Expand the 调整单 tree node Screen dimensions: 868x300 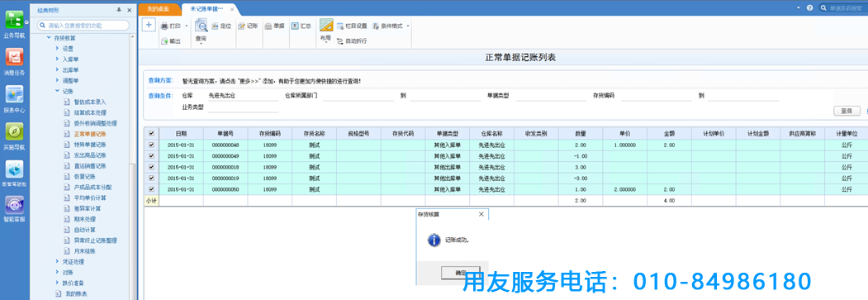[56, 80]
